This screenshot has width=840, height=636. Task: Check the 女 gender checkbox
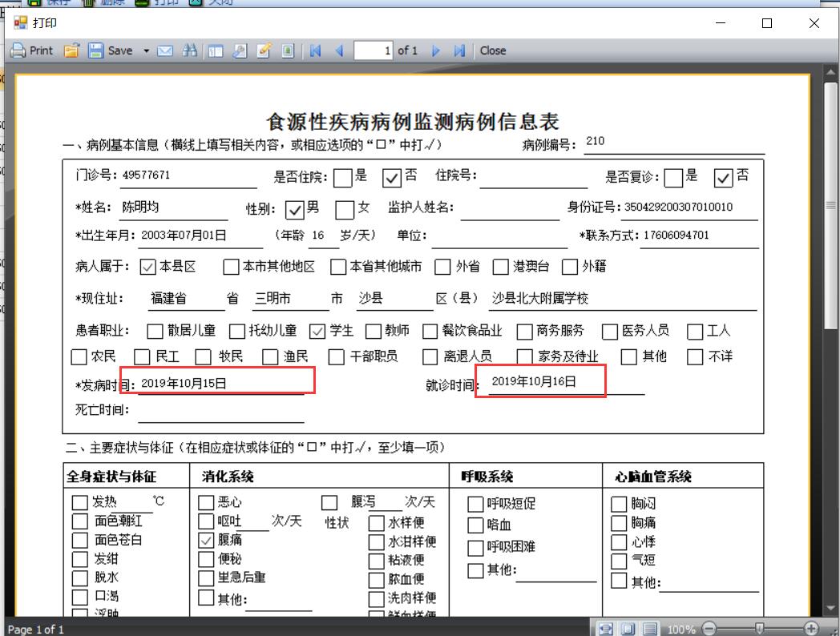(x=345, y=210)
